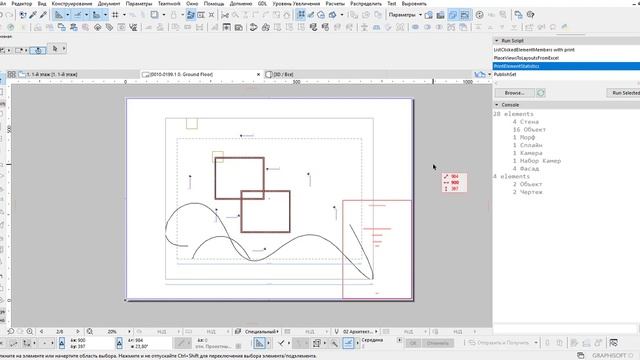Image resolution: width=640 pixels, height=360 pixels.
Task: Open the Teamwork menu
Action: (x=169, y=4)
